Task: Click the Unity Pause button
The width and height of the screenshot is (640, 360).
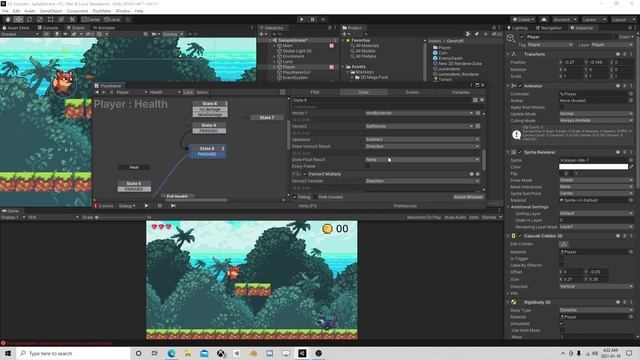Action: pyautogui.click(x=313, y=19)
